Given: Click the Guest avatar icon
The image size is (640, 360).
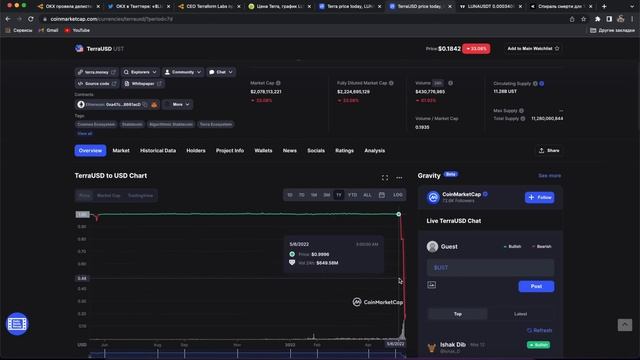Looking at the screenshot, I should (x=432, y=247).
